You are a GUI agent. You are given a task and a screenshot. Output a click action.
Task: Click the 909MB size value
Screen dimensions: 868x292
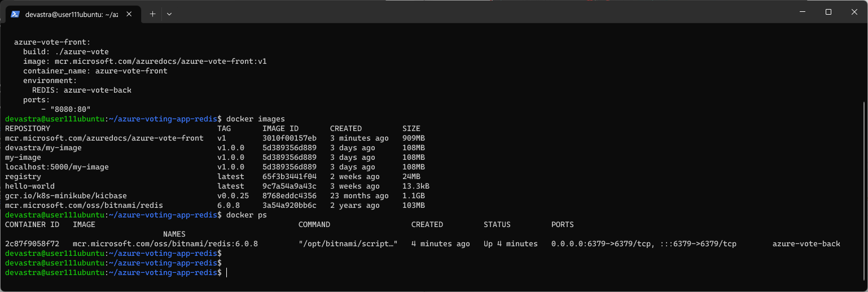point(414,138)
